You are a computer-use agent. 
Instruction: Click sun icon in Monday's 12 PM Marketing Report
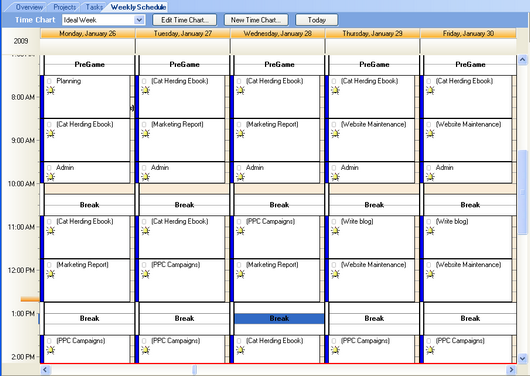coord(51,274)
